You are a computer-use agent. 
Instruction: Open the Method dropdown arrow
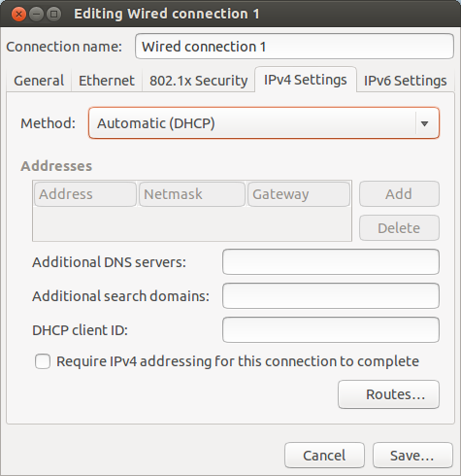click(x=424, y=123)
